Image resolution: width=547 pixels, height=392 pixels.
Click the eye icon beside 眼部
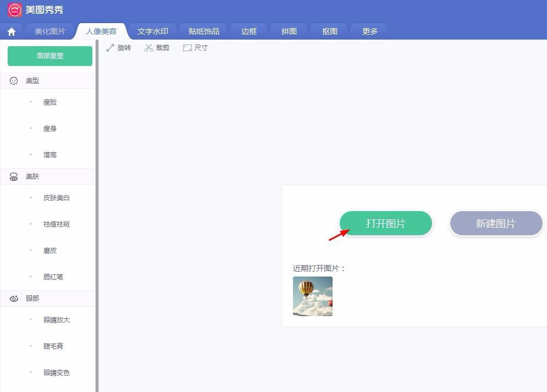coord(14,299)
